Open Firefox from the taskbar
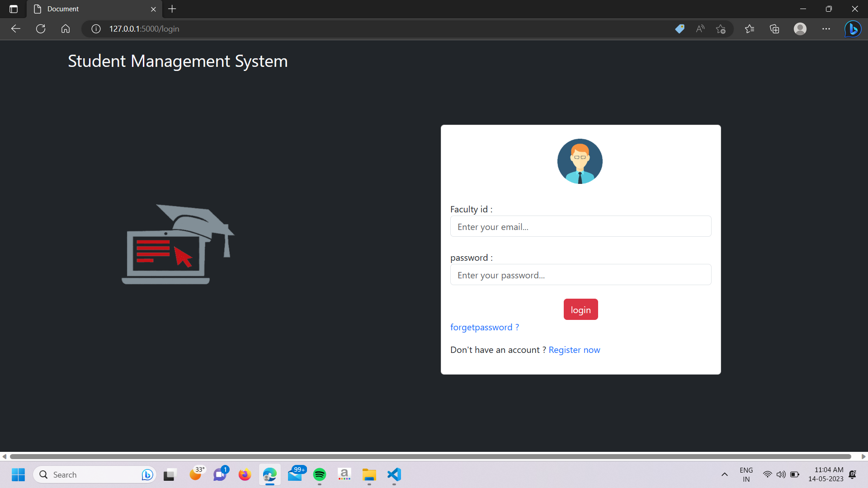Image resolution: width=868 pixels, height=488 pixels. click(245, 474)
